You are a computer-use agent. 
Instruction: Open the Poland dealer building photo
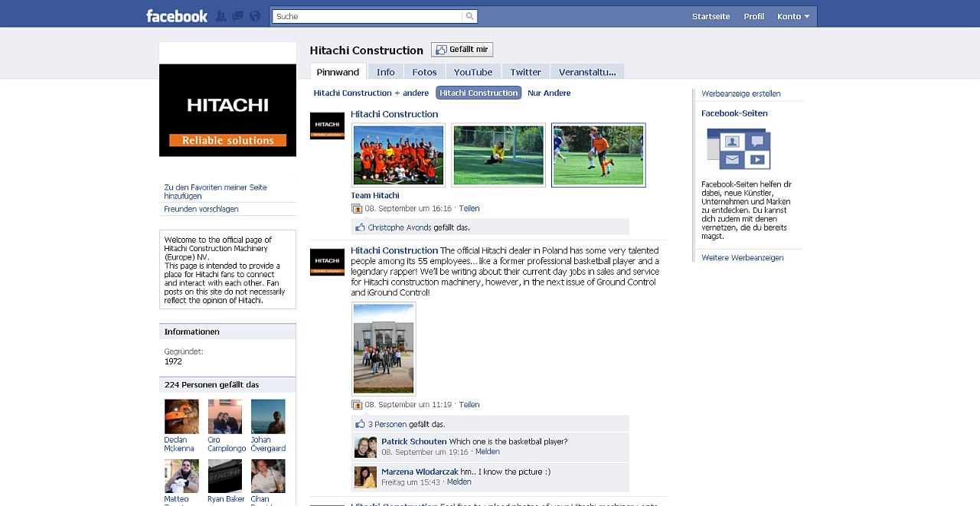[x=384, y=348]
